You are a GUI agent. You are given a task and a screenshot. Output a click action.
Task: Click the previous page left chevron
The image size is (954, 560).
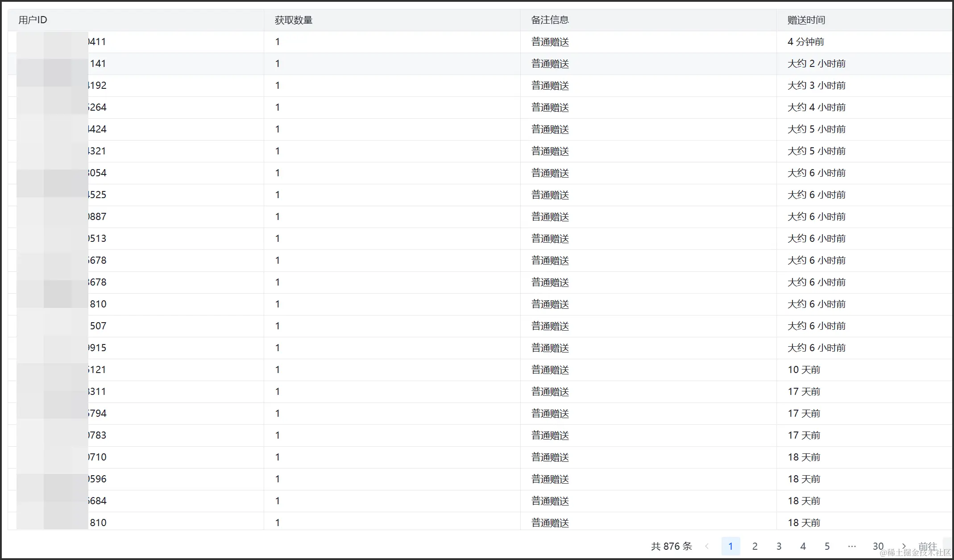(707, 546)
